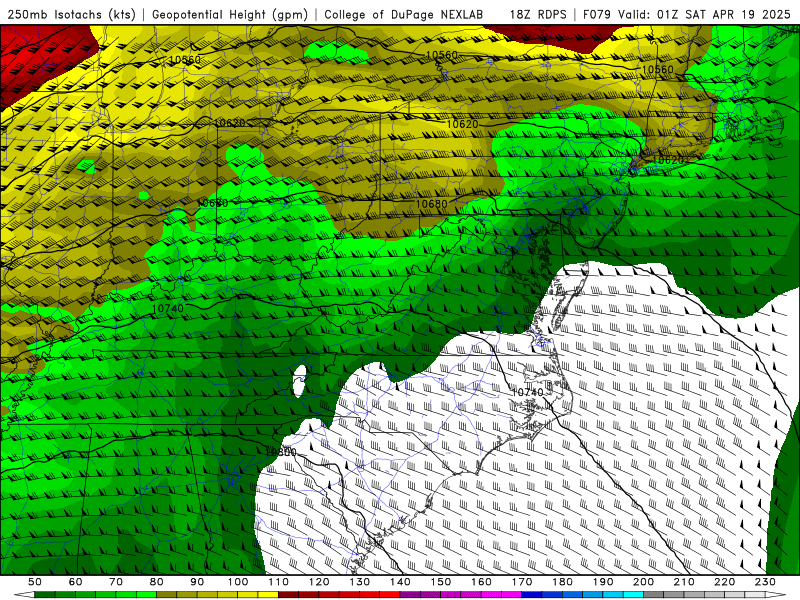Click the 10740 contour label near the coast
This screenshot has height=600, width=800.
pos(528,392)
